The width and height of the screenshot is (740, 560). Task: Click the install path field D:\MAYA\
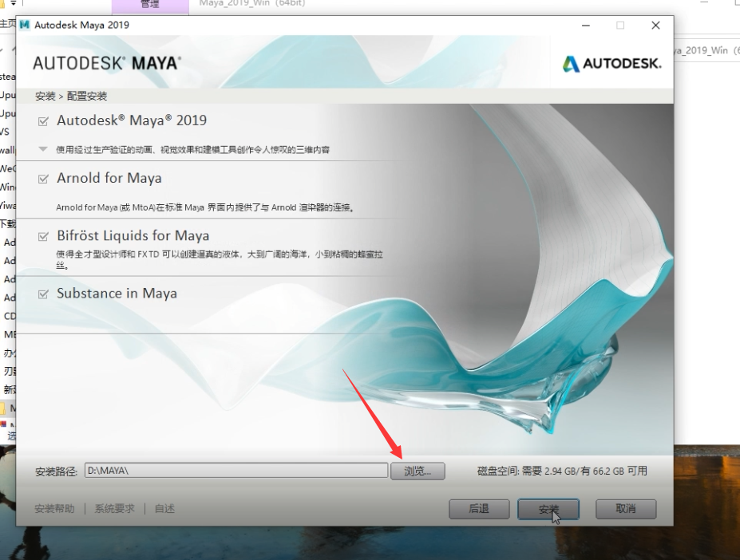(236, 471)
